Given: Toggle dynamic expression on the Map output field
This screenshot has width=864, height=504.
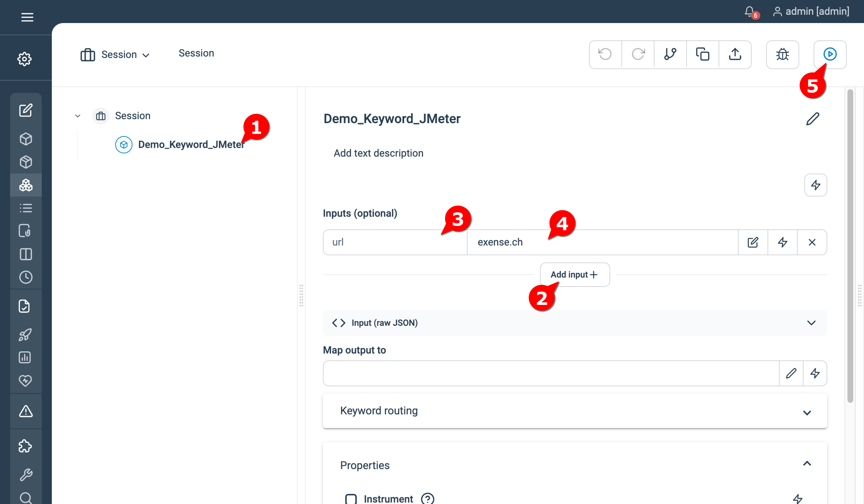Looking at the screenshot, I should 815,373.
